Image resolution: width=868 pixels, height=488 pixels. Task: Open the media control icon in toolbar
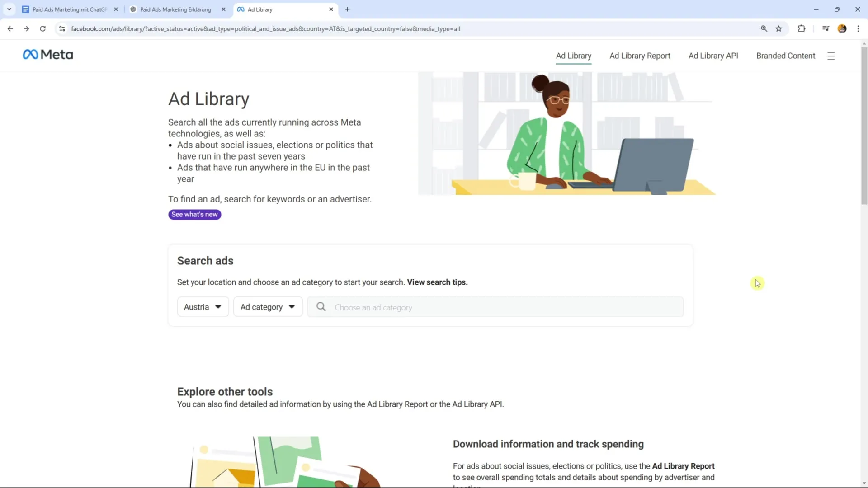826,28
